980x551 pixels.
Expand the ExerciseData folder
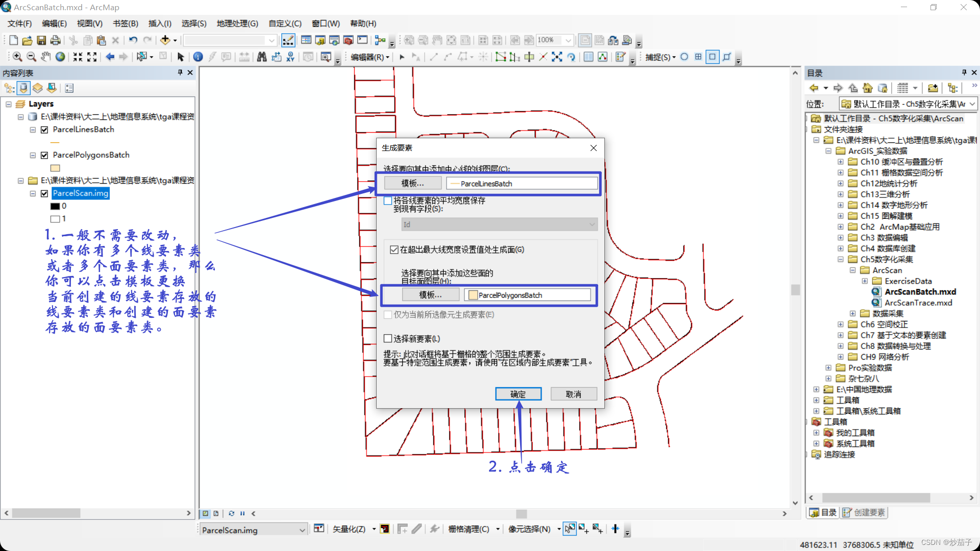[865, 281]
